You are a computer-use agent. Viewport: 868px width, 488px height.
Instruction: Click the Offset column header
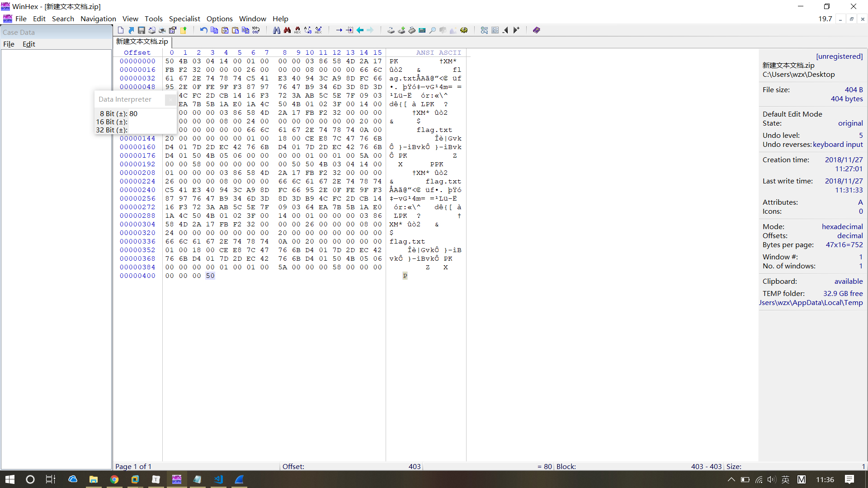137,52
